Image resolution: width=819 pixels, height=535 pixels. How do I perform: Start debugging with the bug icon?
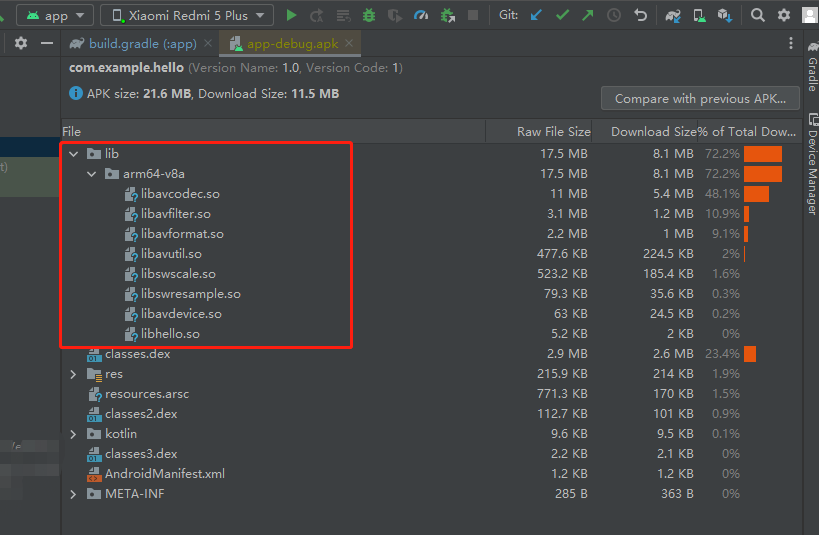tap(369, 15)
